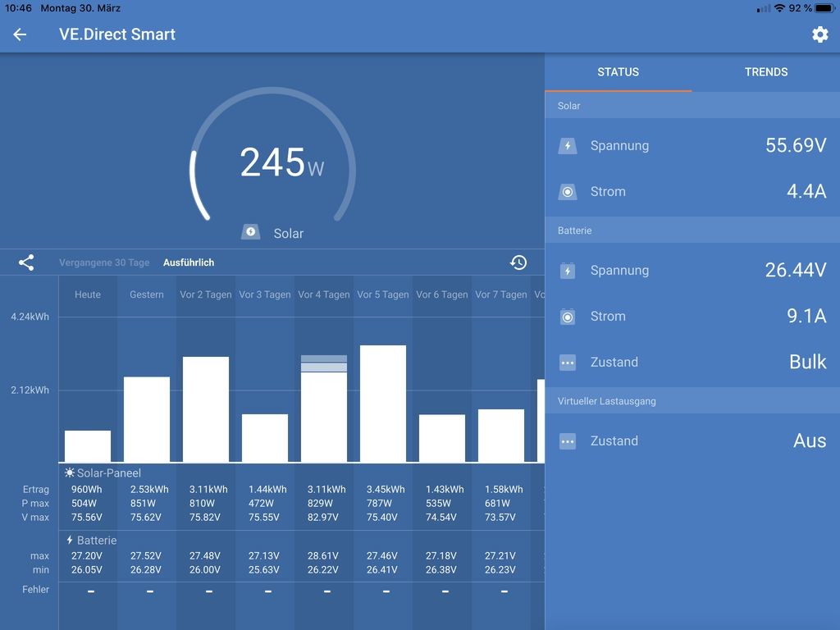Viewport: 840px width, 630px height.
Task: Tap the 25.63V battery min value
Action: click(263, 569)
